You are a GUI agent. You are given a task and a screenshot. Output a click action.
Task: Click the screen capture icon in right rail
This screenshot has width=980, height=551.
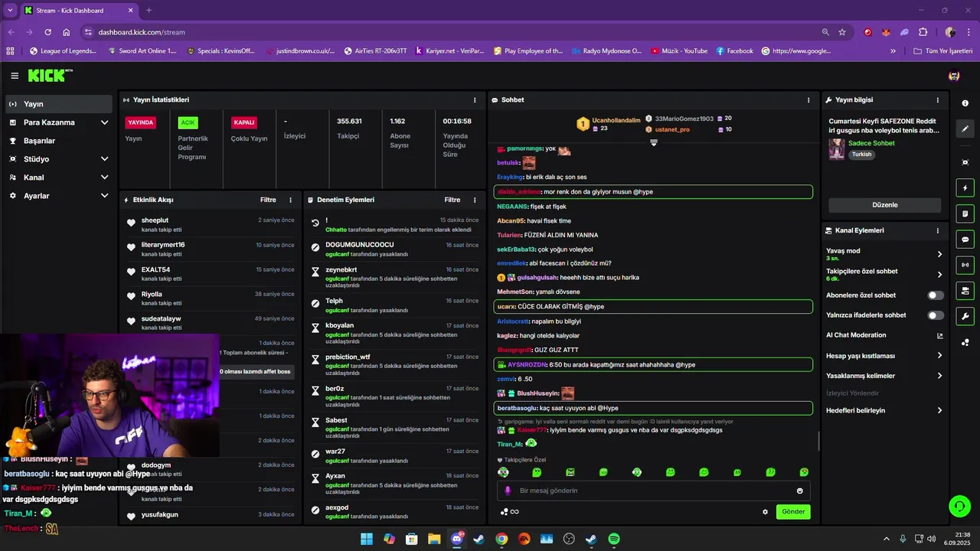point(965,162)
